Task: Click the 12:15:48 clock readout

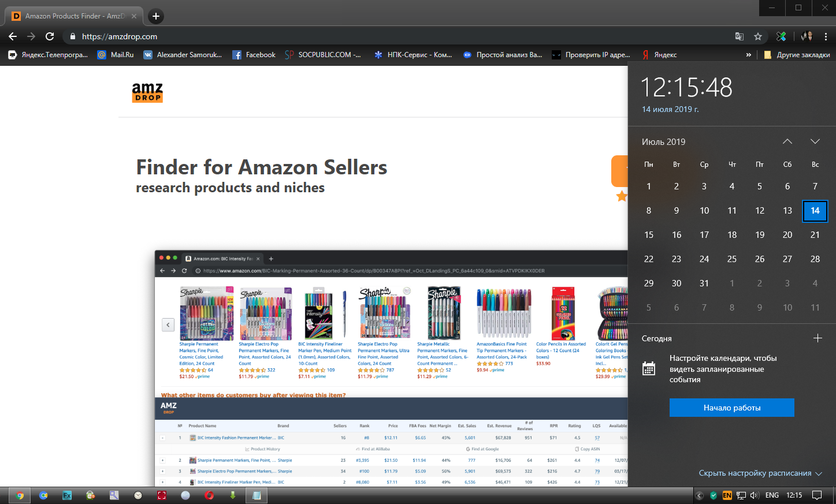Action: click(x=687, y=88)
